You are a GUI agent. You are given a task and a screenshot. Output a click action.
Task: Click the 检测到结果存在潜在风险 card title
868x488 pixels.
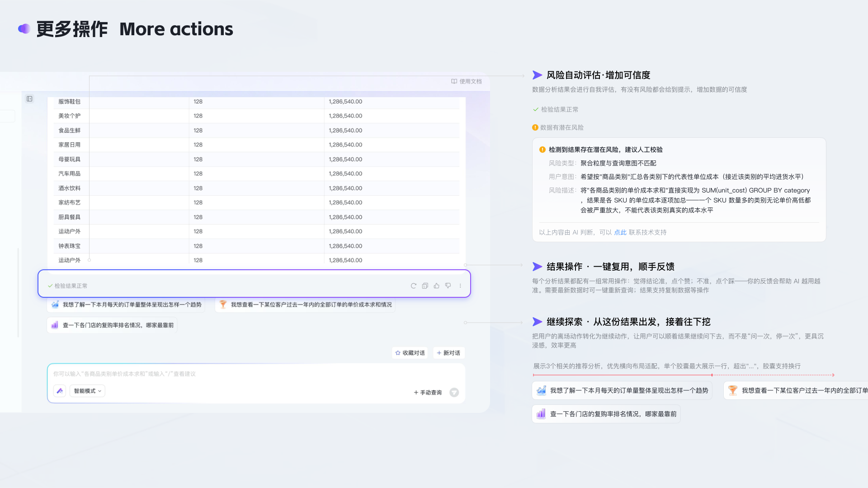tap(606, 150)
